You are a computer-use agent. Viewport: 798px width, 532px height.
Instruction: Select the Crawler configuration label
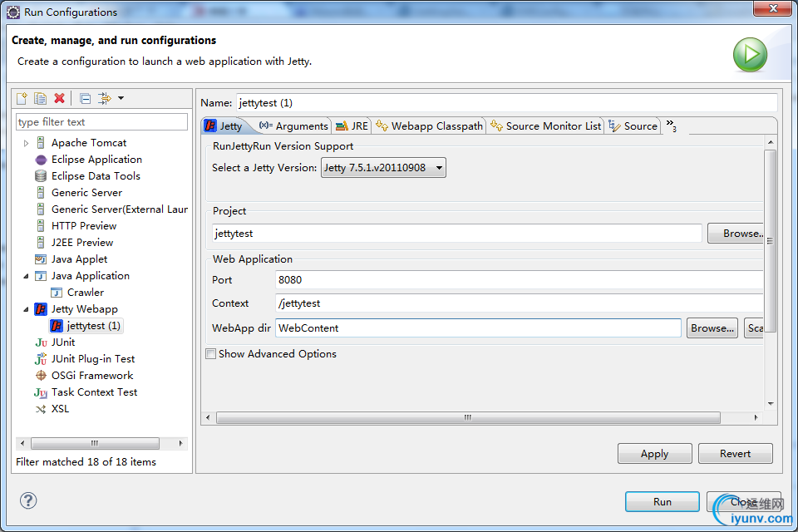tap(86, 293)
